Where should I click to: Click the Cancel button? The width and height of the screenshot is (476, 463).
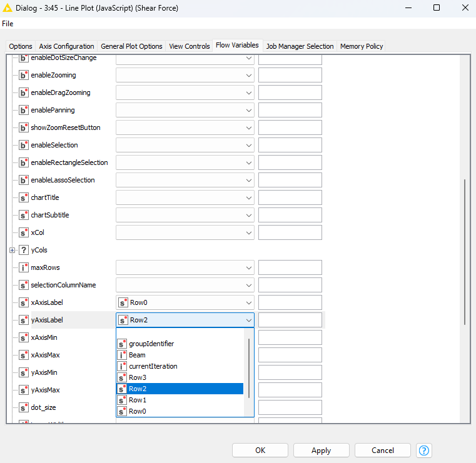coord(382,451)
